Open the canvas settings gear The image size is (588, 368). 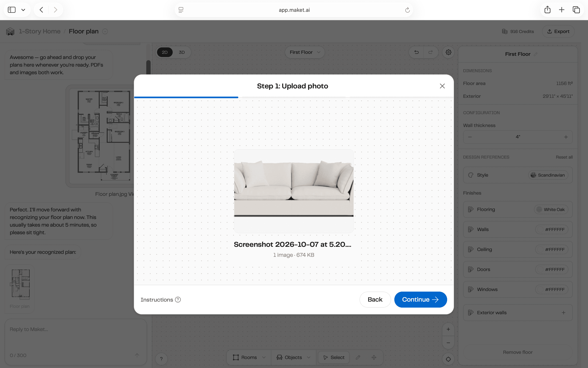click(x=448, y=52)
